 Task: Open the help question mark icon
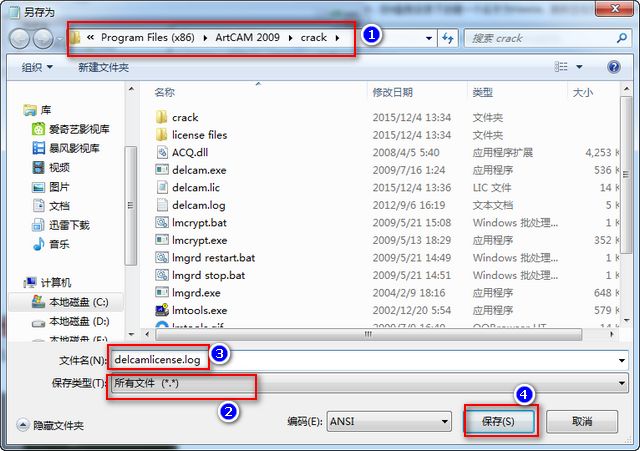[x=613, y=67]
